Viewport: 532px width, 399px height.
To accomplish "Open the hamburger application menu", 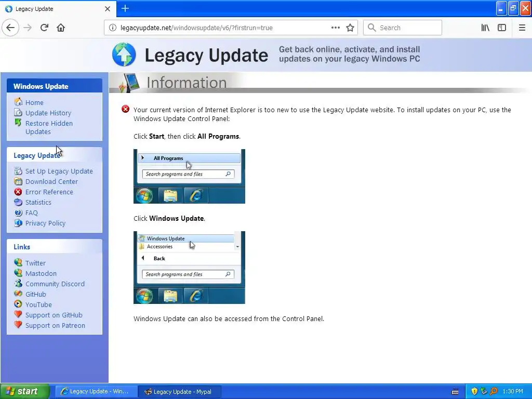I will (522, 28).
